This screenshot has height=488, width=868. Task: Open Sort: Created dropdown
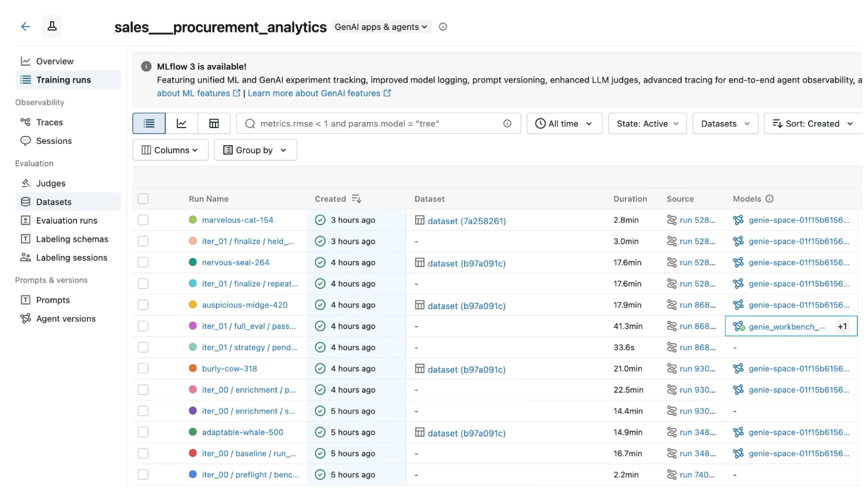(x=813, y=123)
